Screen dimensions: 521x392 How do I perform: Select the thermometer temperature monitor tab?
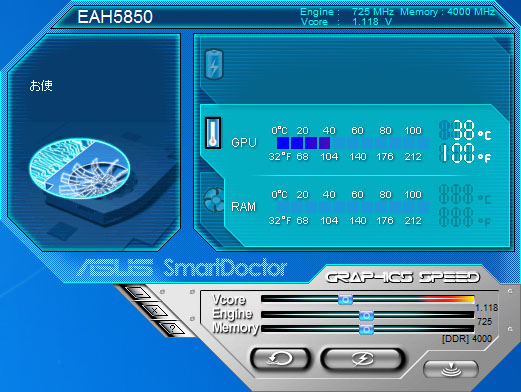point(213,133)
